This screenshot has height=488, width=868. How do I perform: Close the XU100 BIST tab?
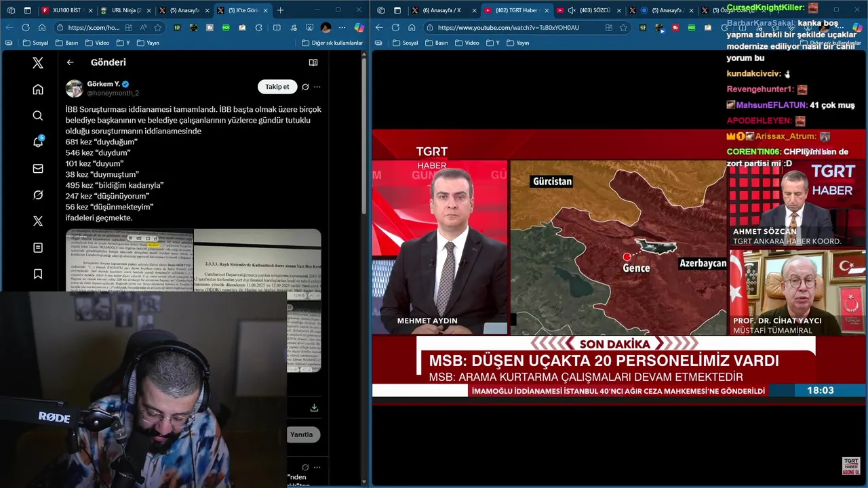point(90,10)
